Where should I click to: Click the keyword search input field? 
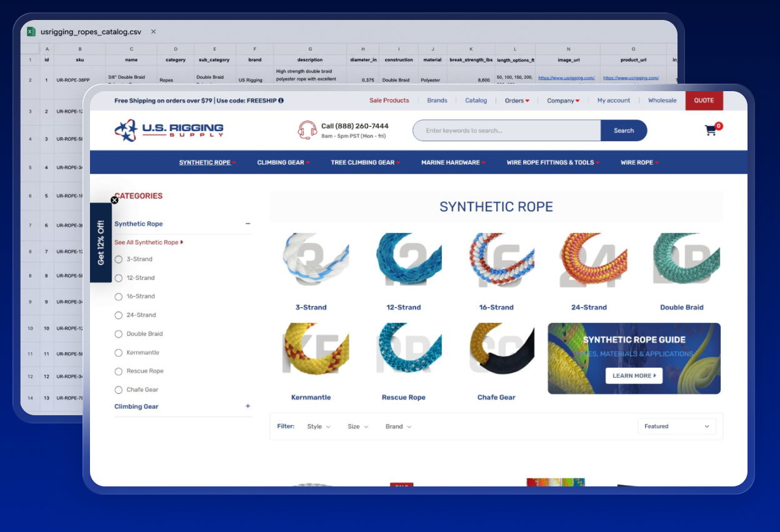pos(507,131)
